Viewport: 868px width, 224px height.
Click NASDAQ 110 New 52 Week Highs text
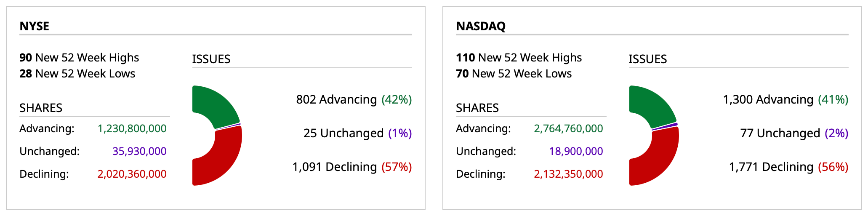(x=519, y=58)
